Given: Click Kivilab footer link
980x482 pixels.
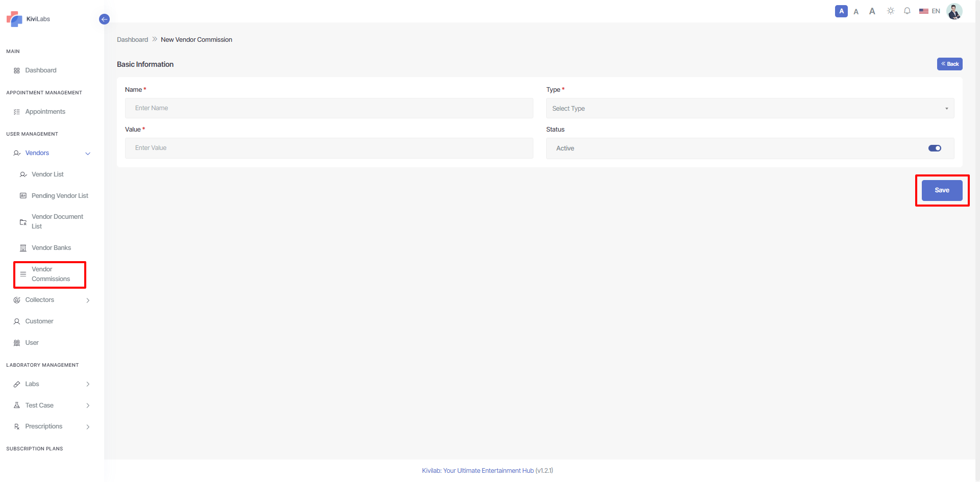Looking at the screenshot, I should [x=478, y=471].
